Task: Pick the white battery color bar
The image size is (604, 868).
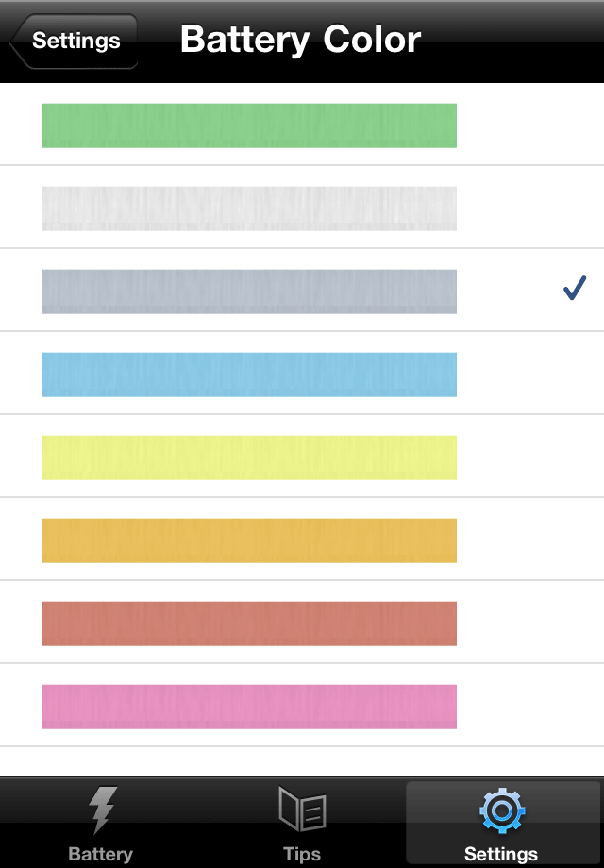Action: [249, 209]
